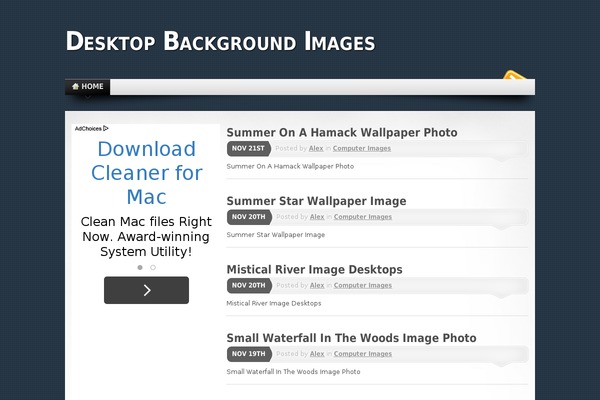This screenshot has width=600, height=400.
Task: Click the ad's arrow button
Action: 147,290
